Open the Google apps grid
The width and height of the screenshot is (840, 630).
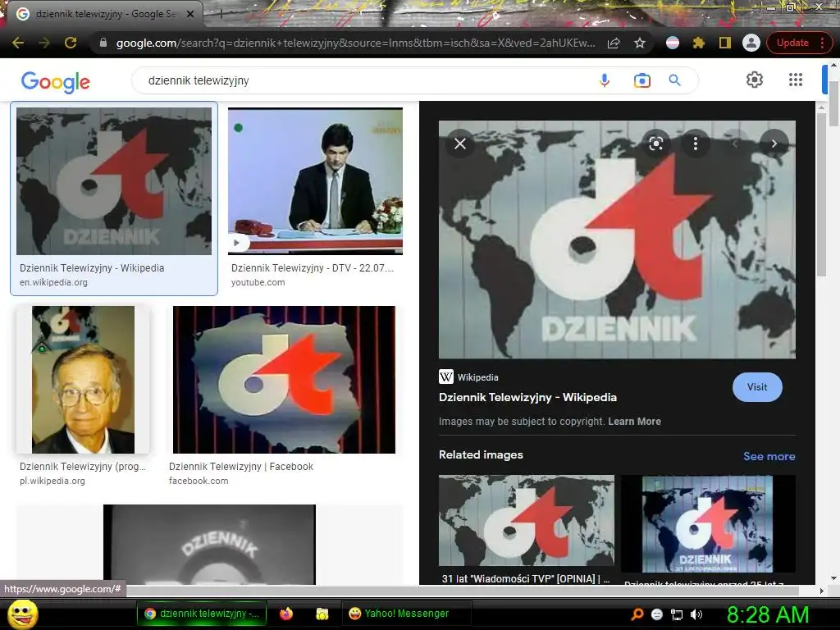796,80
